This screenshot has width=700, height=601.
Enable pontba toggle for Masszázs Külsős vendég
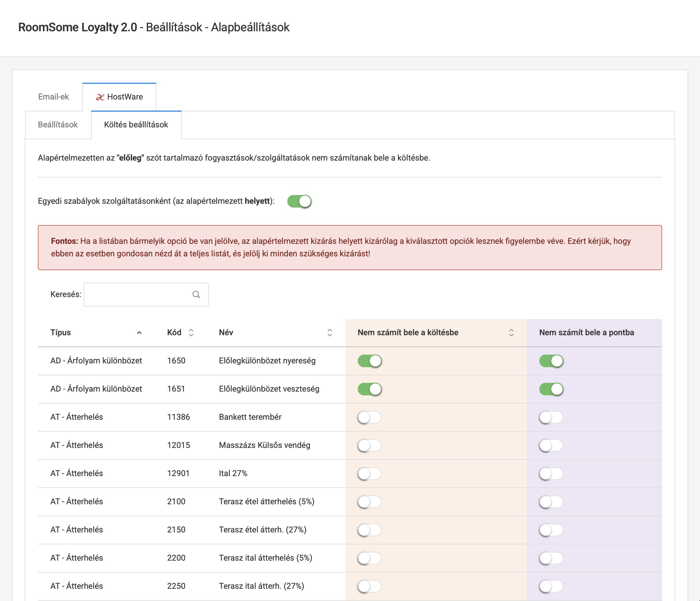(x=551, y=445)
